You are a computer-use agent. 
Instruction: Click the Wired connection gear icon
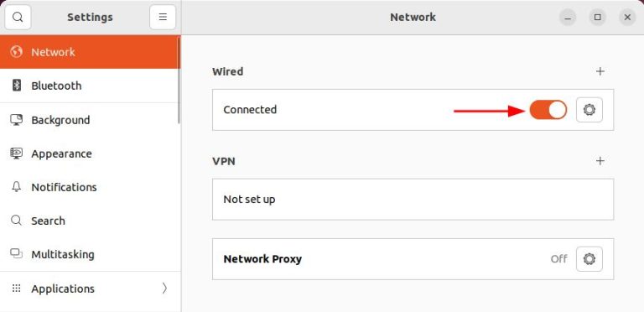(589, 110)
